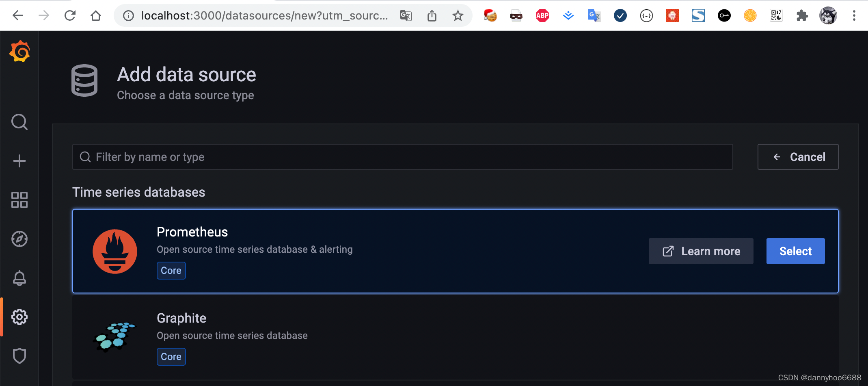Image resolution: width=868 pixels, height=386 pixels.
Task: Open the blue checkmark extension icon
Action: [x=620, y=15]
